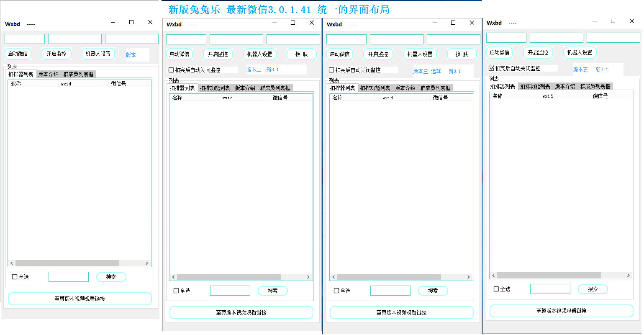The image size is (644, 335).
Task: Click list scroll-right arrow in 版本一 window
Action: tap(147, 263)
